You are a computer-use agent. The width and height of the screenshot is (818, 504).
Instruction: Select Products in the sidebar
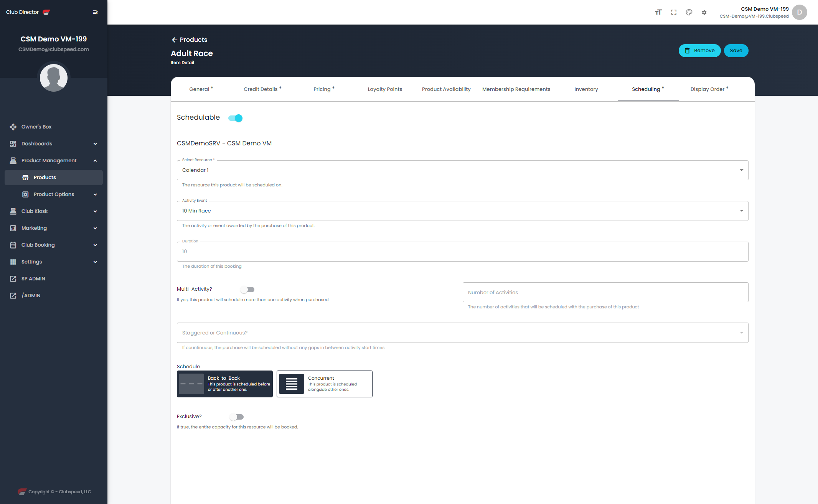point(54,178)
